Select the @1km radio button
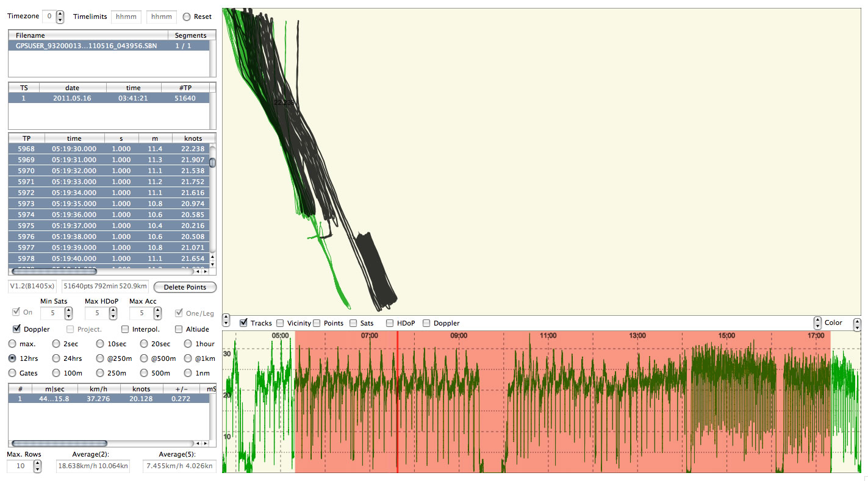The height and width of the screenshot is (481, 868). [188, 358]
